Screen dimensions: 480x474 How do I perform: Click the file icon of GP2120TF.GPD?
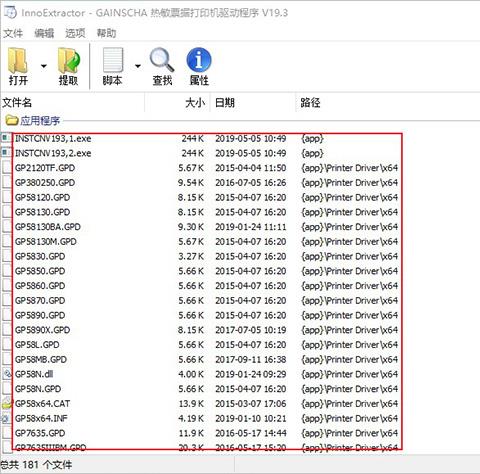pyautogui.click(x=7, y=168)
